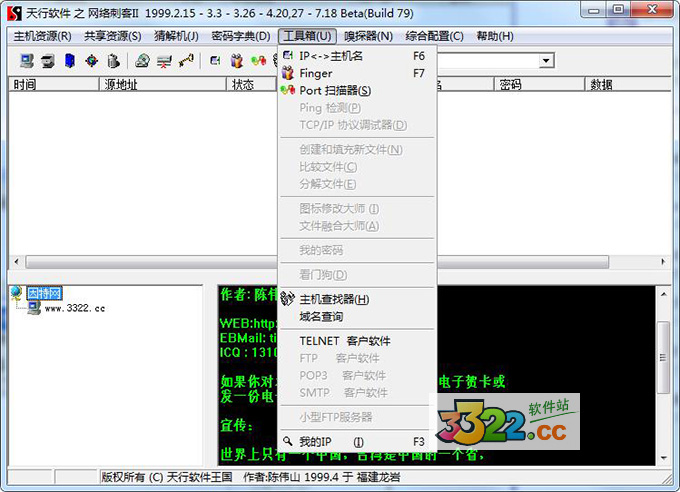Click the Finger toolbar icon

coord(236,61)
